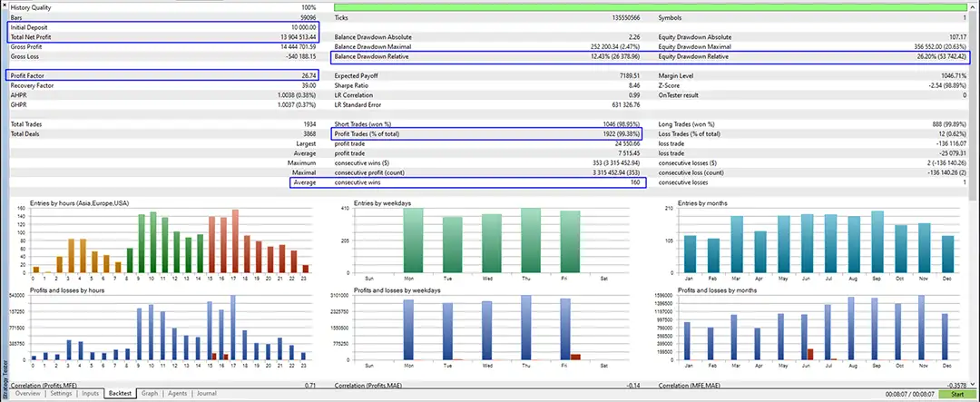This screenshot has width=980, height=402.
Task: View the Journal tab
Action: coord(206,394)
